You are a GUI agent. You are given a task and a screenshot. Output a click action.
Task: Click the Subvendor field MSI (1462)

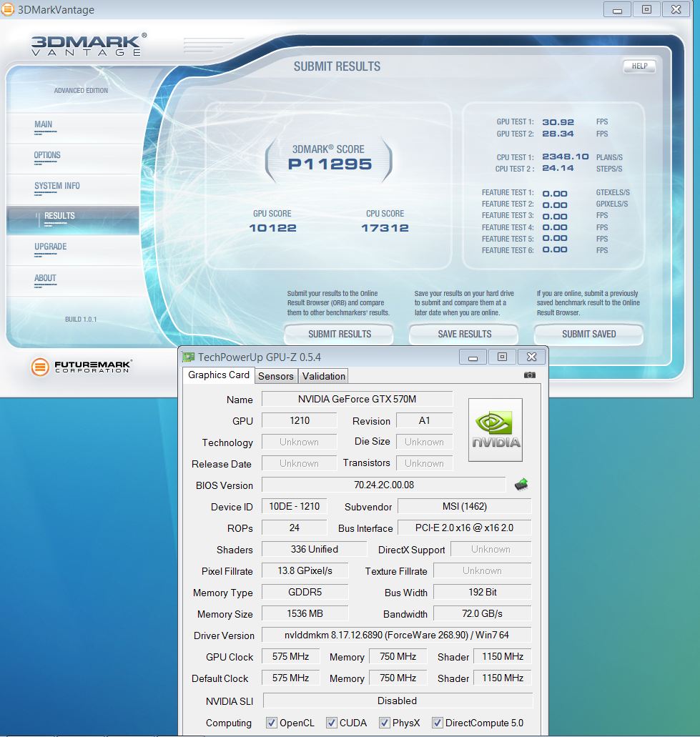click(x=465, y=506)
